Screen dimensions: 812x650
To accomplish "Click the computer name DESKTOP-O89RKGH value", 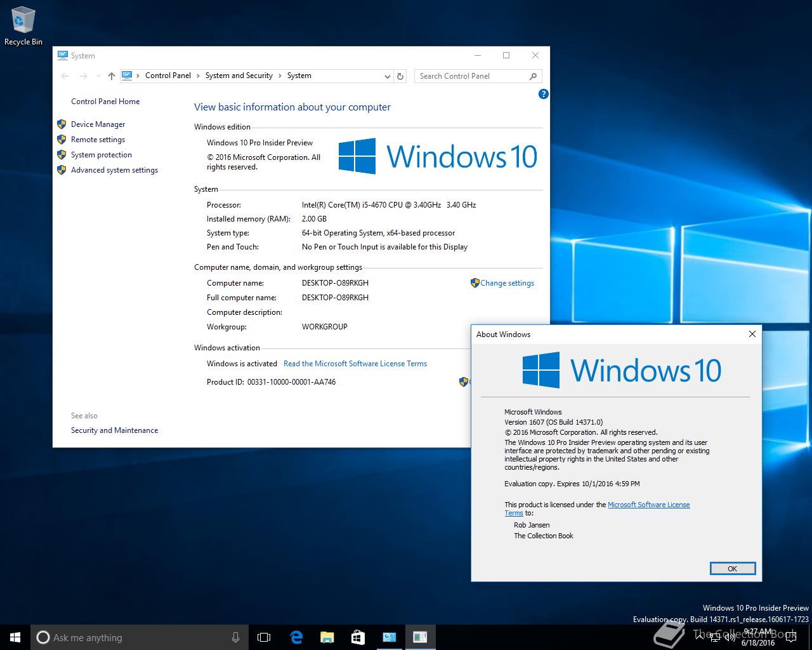I will (x=335, y=283).
